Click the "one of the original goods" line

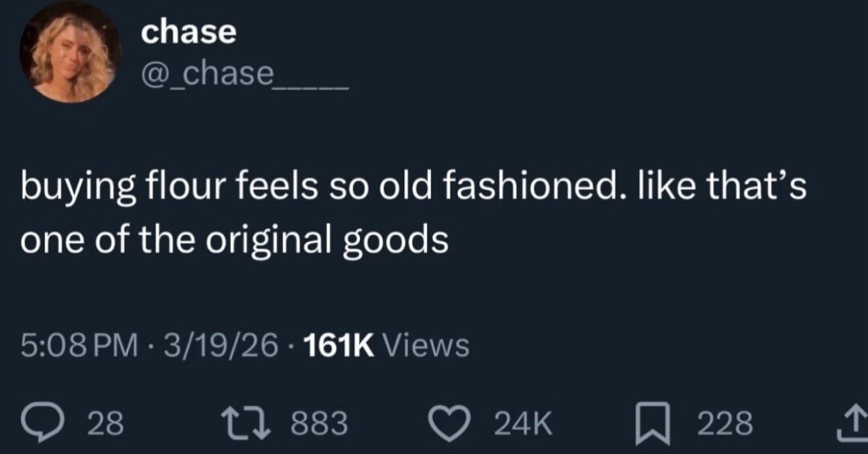[234, 241]
